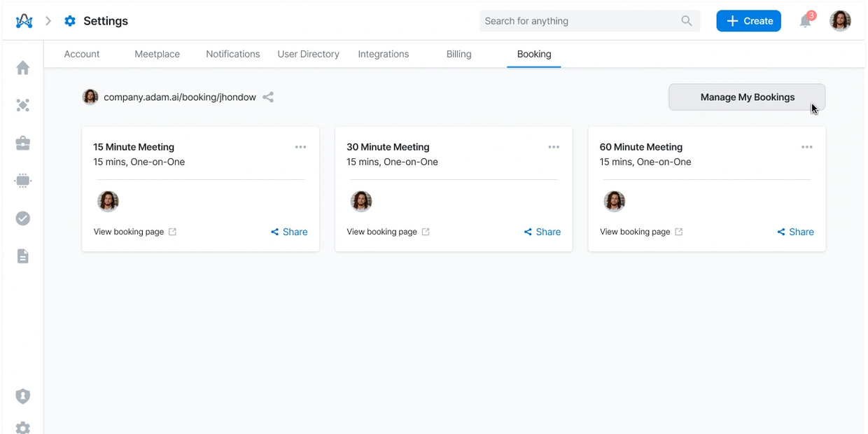Click share icon next to booking URL

(x=268, y=97)
